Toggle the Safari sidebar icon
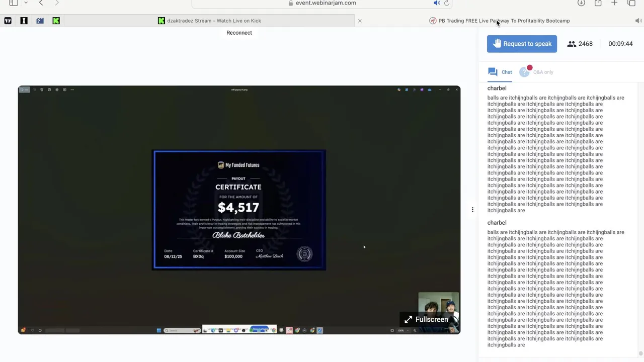This screenshot has height=362, width=644. click(14, 3)
